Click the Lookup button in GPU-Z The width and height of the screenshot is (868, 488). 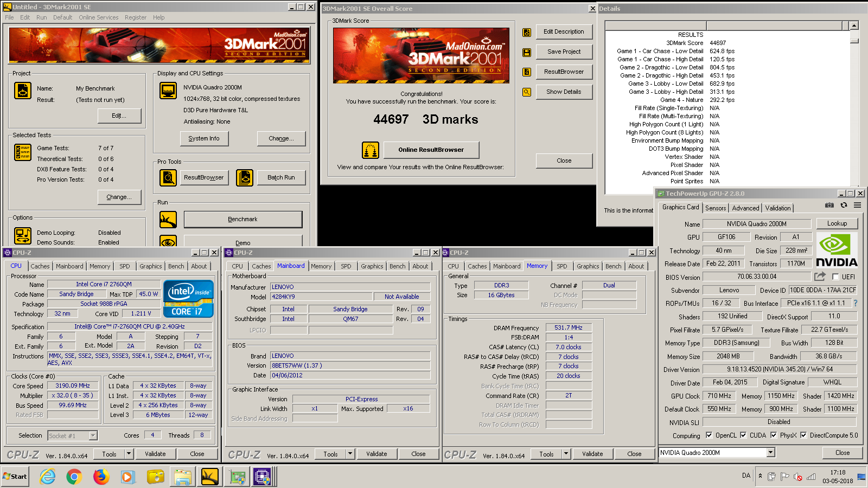point(837,223)
